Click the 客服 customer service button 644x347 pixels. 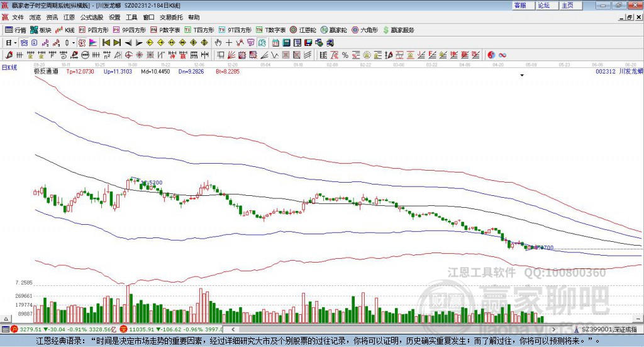[x=523, y=5]
